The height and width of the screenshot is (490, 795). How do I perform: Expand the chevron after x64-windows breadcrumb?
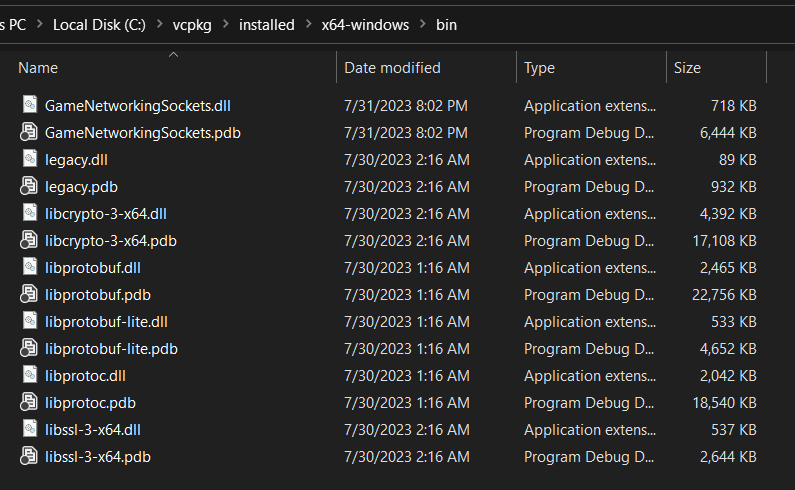tap(422, 25)
